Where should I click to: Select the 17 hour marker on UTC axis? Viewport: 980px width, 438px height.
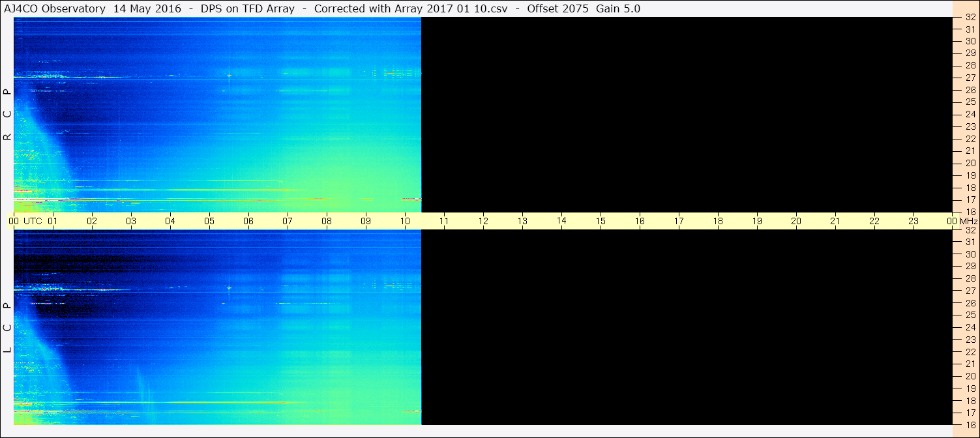tap(679, 221)
